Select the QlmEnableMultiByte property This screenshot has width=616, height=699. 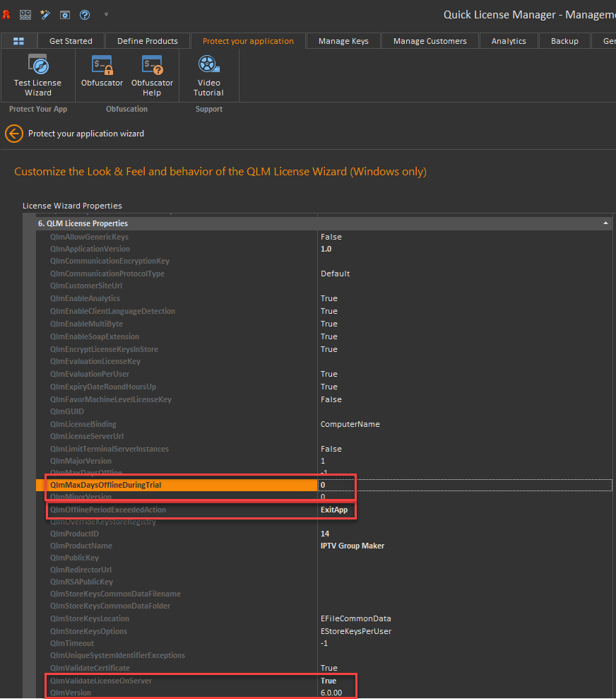[86, 324]
